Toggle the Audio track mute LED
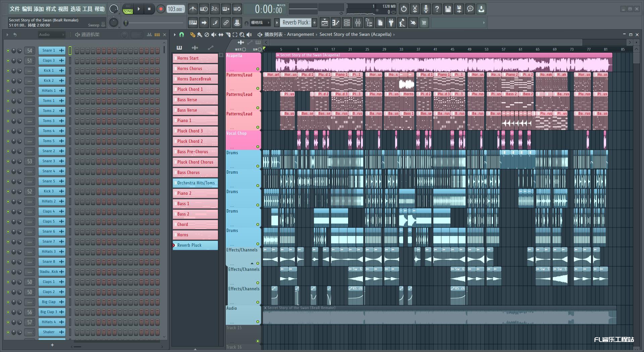644x352 pixels. [258, 322]
